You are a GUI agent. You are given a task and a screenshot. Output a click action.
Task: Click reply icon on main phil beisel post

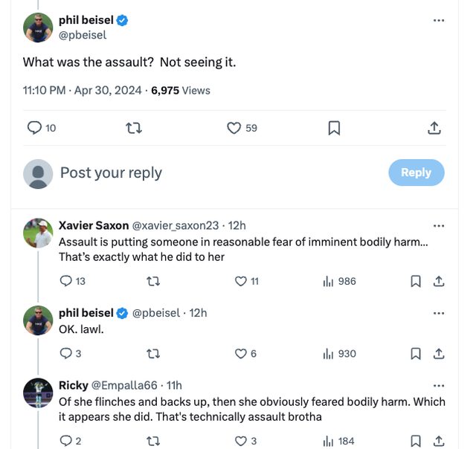coord(34,128)
